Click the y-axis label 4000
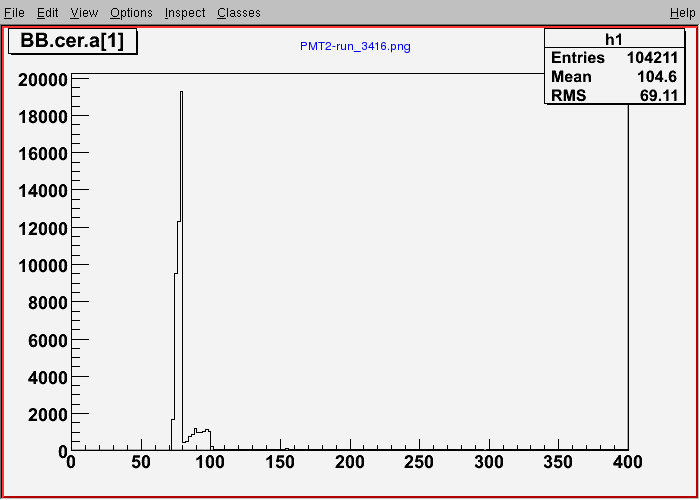The image size is (700, 500). (x=48, y=378)
